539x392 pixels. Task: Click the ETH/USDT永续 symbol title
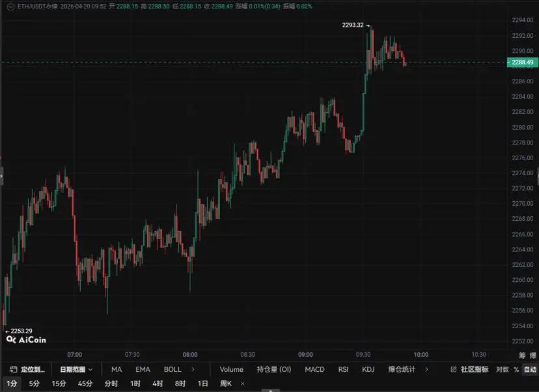click(x=38, y=7)
